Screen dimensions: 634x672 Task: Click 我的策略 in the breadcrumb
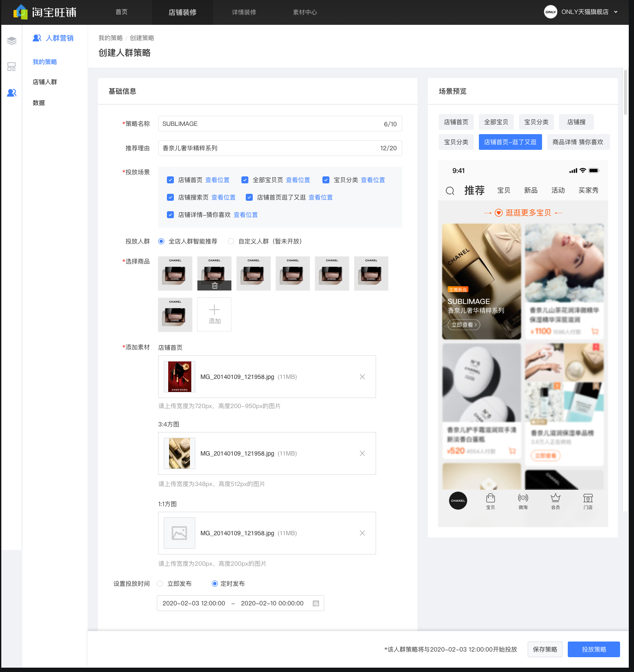[111, 38]
